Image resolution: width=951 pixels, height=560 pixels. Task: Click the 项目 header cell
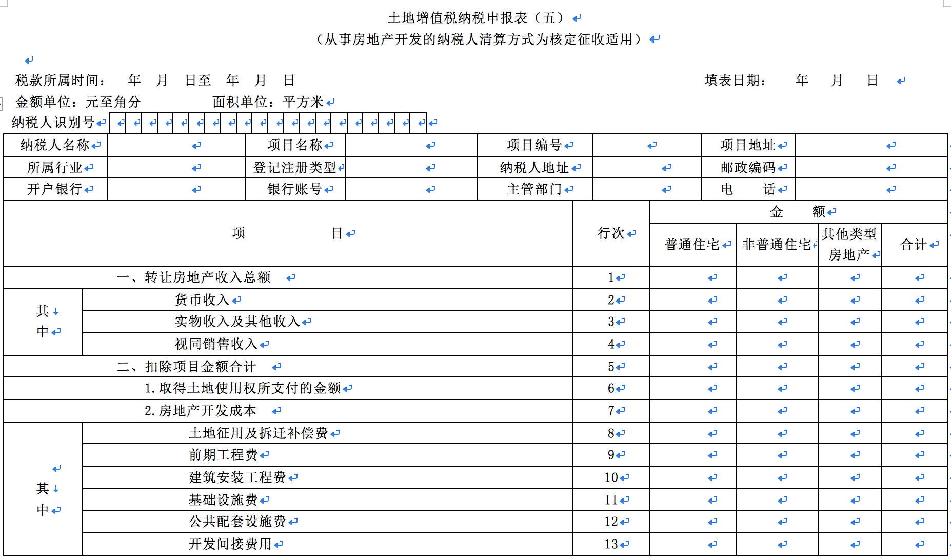pos(288,233)
